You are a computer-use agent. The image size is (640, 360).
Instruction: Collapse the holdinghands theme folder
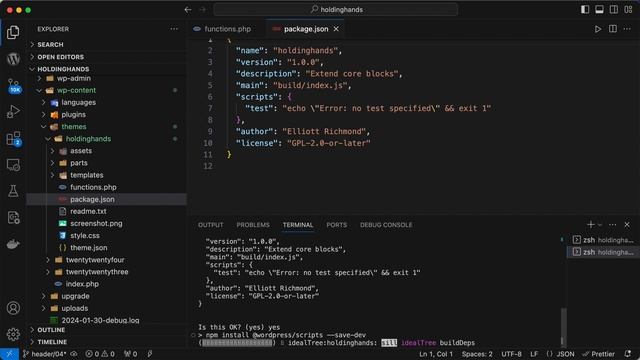pos(106,139)
